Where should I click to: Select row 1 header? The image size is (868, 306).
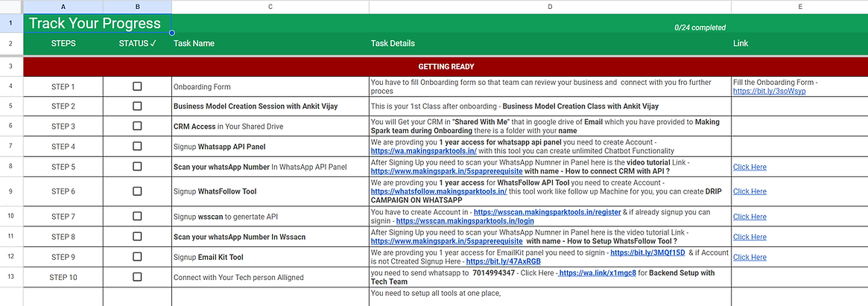[12, 23]
